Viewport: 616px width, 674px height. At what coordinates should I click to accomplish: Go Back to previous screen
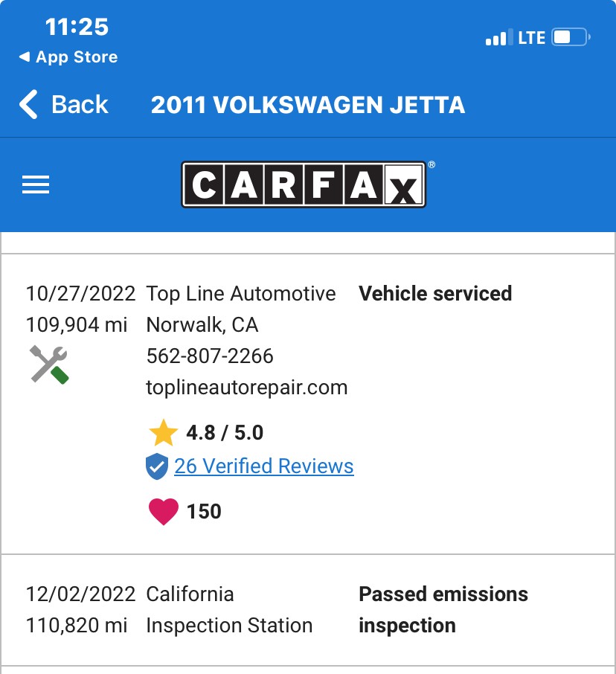(x=64, y=104)
